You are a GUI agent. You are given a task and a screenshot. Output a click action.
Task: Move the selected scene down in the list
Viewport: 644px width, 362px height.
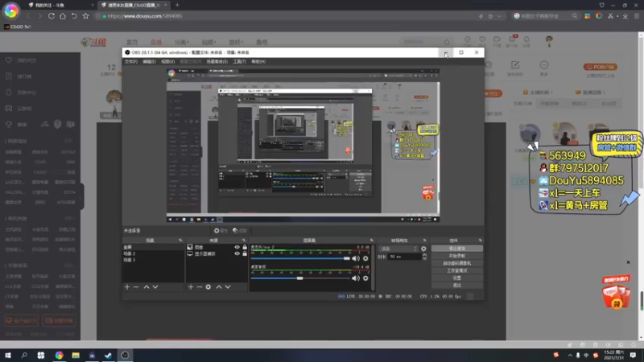click(x=155, y=287)
